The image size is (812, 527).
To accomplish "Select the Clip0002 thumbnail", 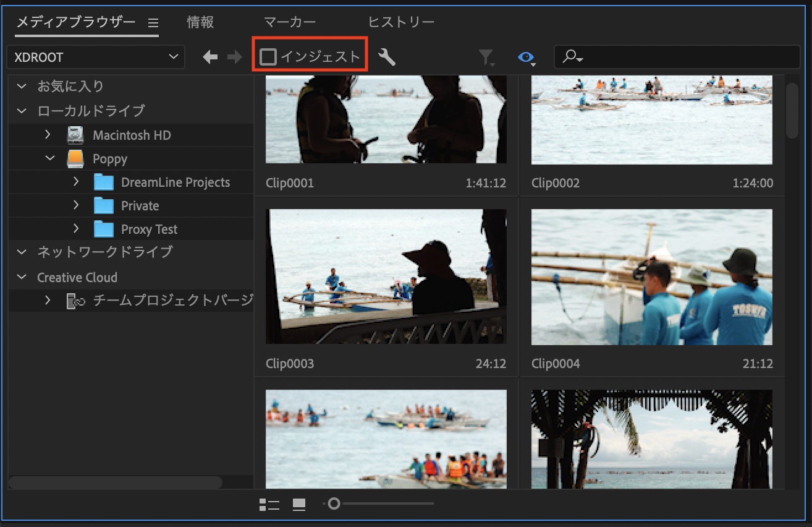I will point(652,119).
